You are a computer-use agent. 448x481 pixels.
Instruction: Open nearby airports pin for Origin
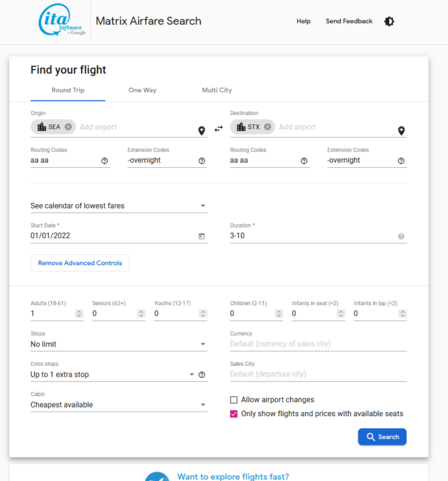(x=201, y=130)
